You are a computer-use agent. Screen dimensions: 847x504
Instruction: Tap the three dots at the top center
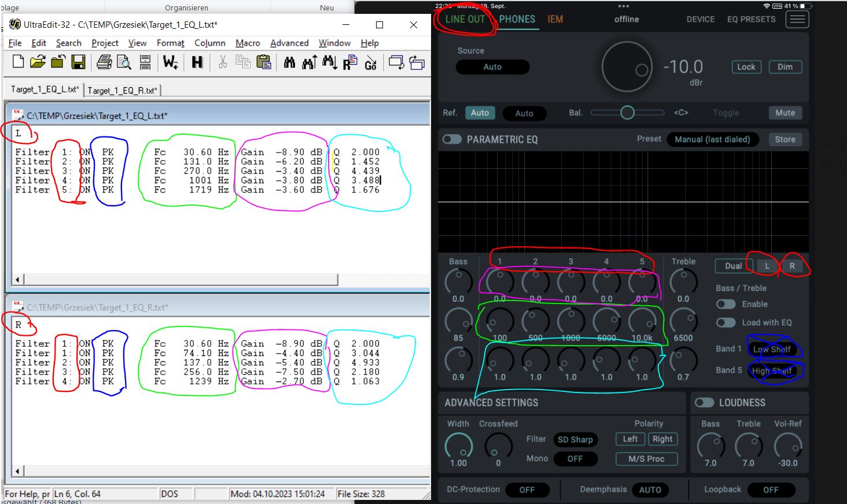point(624,6)
